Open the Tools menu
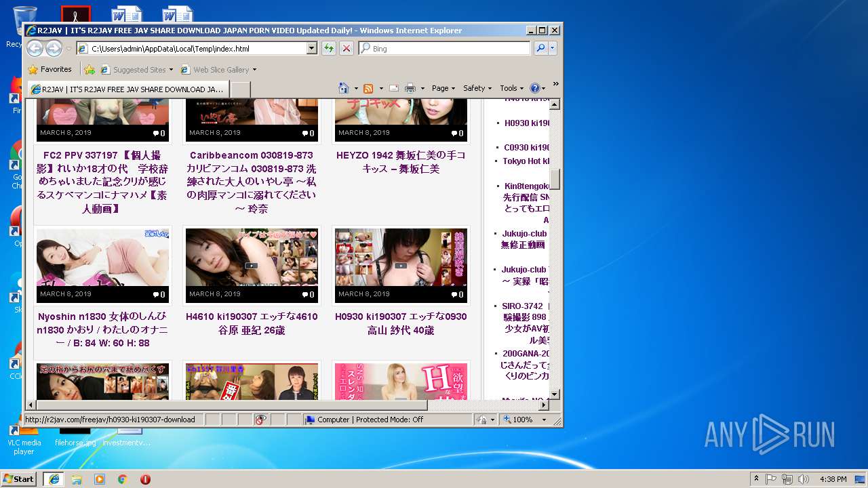Viewport: 868px width, 488px height. pos(512,88)
